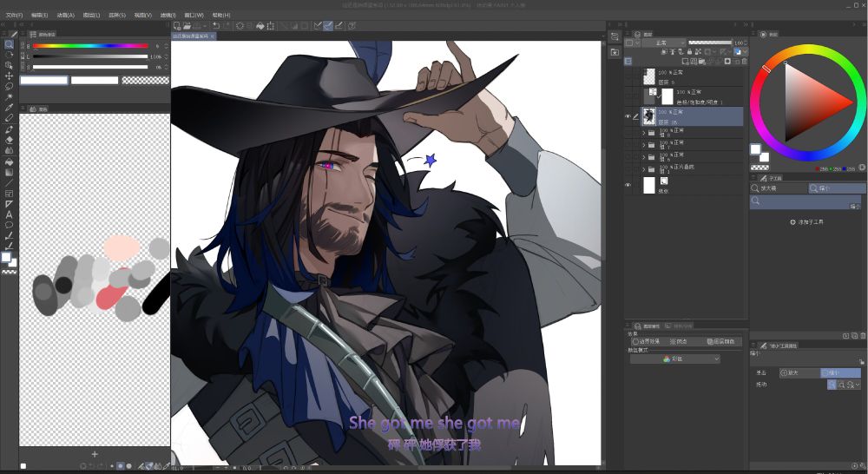
Task: Open the Window (W) menu
Action: (x=194, y=15)
